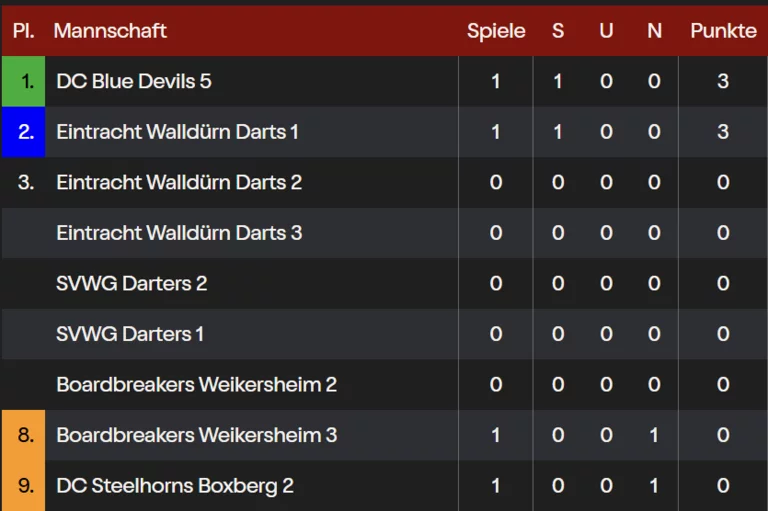Select Eintracht Walldürn Darts 3 team

click(x=179, y=233)
